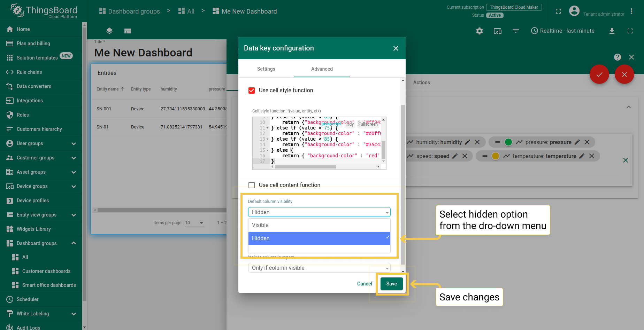Viewport: 644px width, 330px height.
Task: Edit the temperature data key pencil
Action: point(582,156)
